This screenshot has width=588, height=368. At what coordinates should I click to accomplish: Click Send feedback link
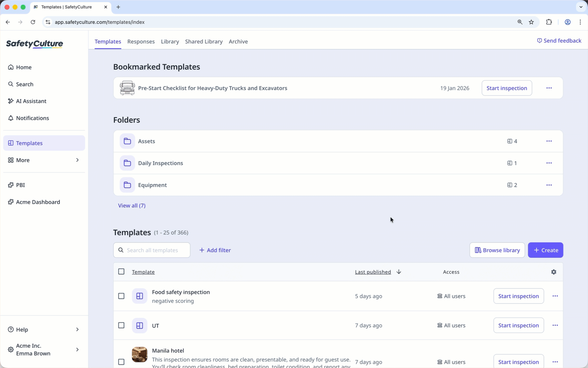559,41
